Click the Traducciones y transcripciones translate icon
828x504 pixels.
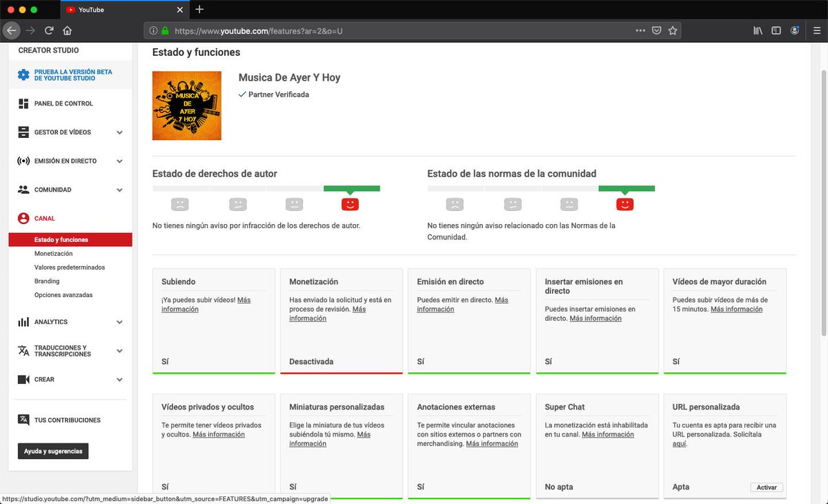(x=23, y=351)
